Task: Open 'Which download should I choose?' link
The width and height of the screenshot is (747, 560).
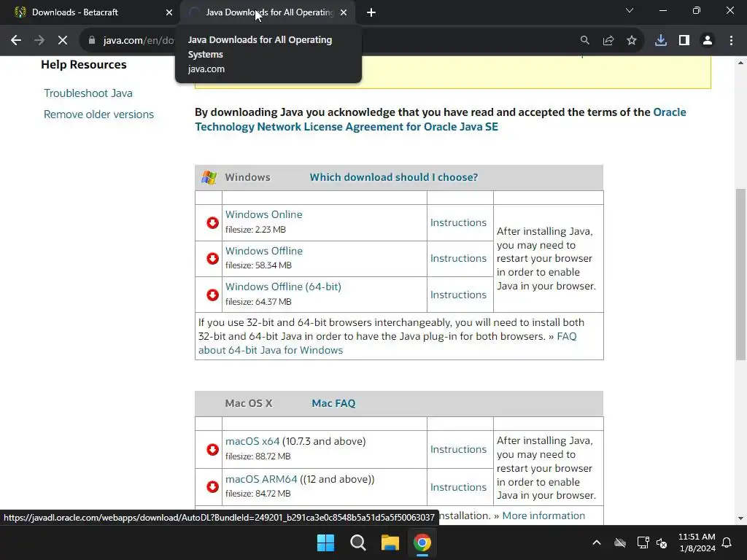Action: click(393, 177)
